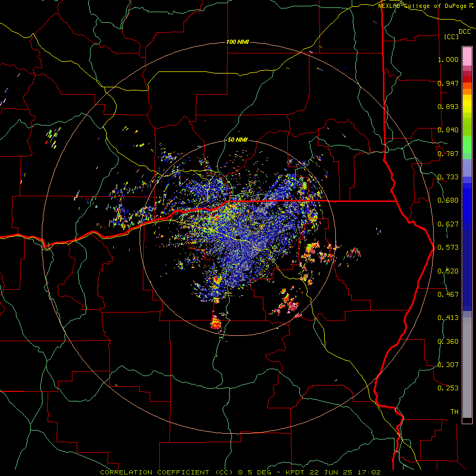This screenshot has height=476, width=476.
Task: Click the 0.893 legend value
Action: coord(448,106)
